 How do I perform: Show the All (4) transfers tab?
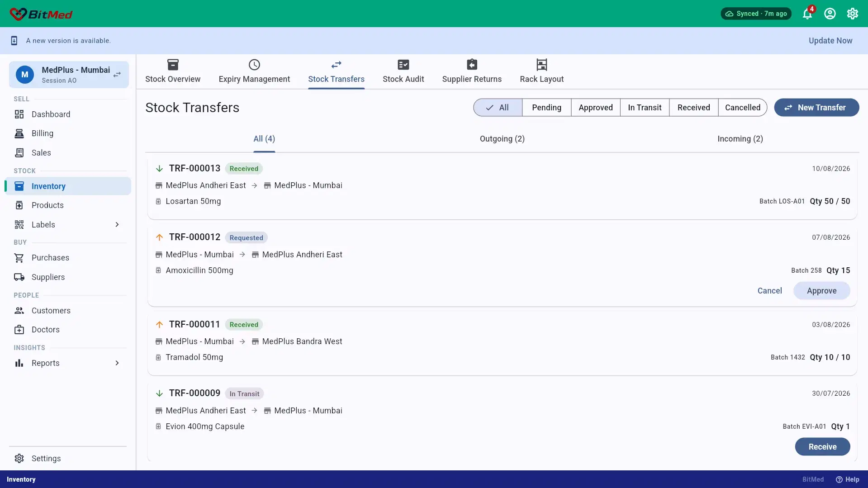[264, 139]
